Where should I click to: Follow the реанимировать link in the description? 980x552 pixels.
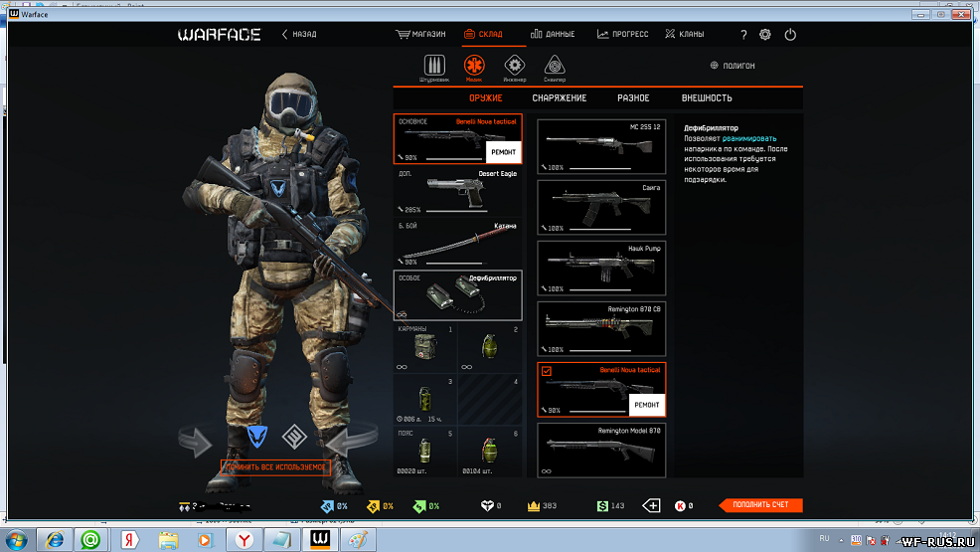tap(748, 139)
